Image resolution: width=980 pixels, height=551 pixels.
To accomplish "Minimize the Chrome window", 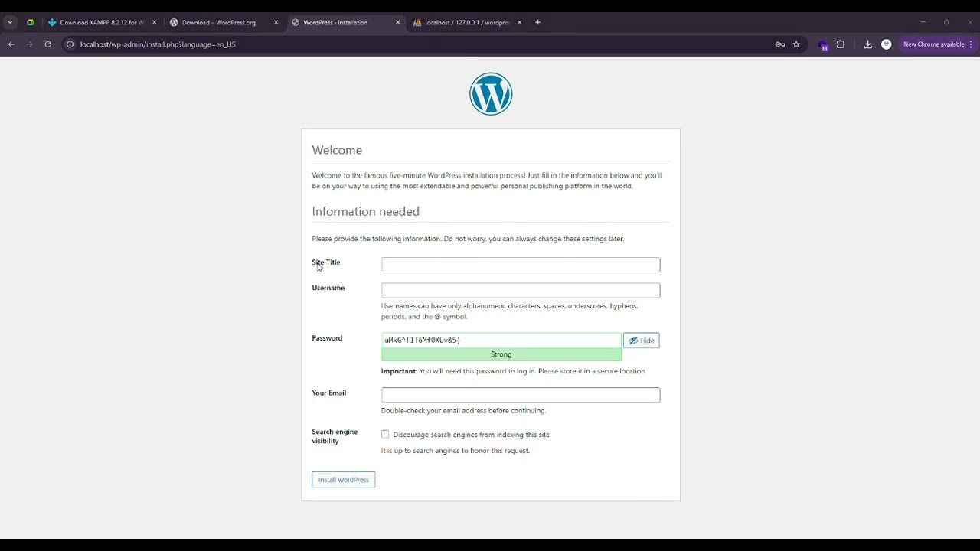I will click(923, 22).
